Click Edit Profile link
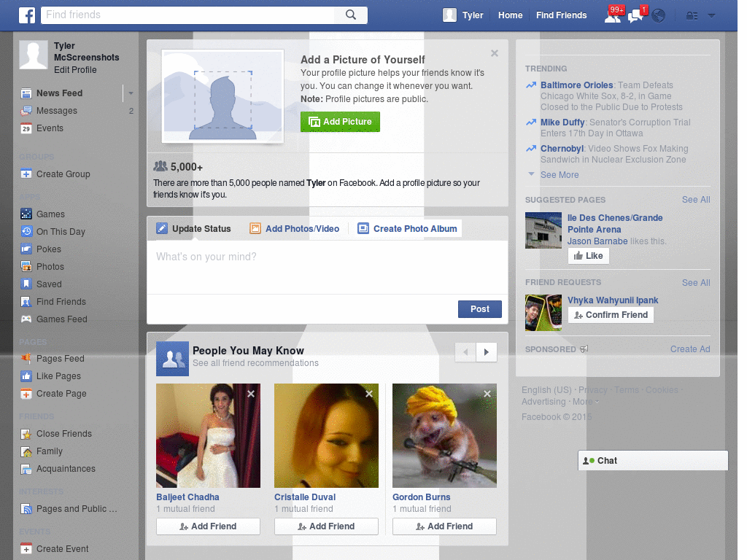Screen dimensions: 747x560 (x=75, y=70)
